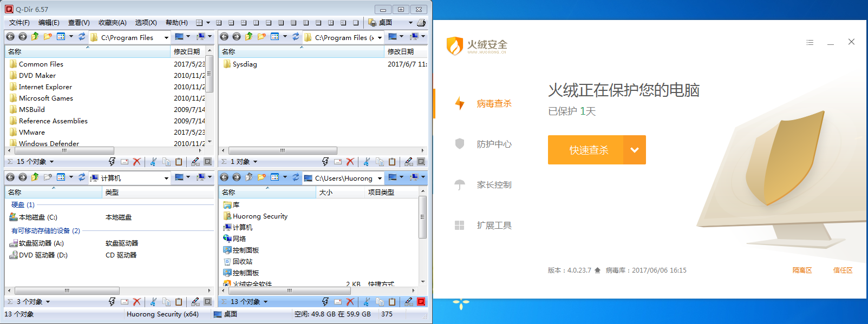Click cut scissors icon under 15 个对象 pane
Viewport: 868px width, 324px height.
click(x=153, y=161)
